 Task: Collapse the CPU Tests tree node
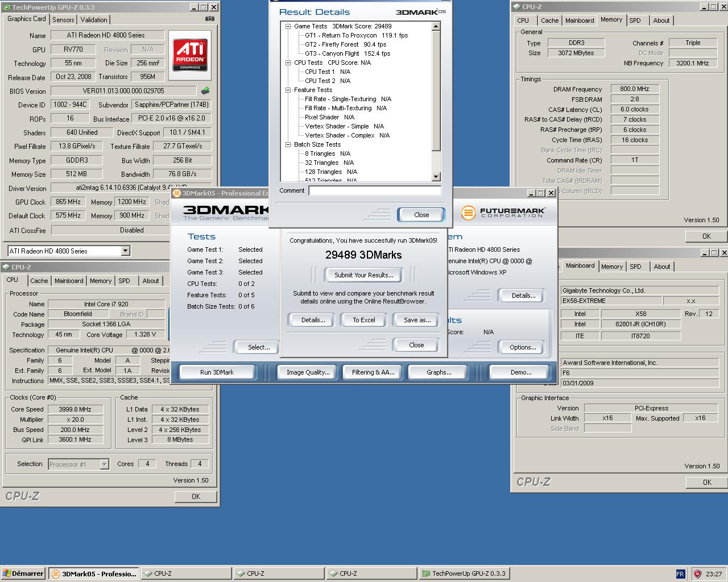click(288, 63)
